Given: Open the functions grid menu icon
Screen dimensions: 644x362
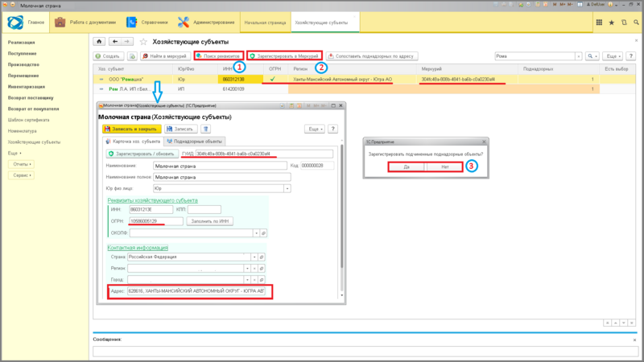Looking at the screenshot, I should tap(599, 23).
